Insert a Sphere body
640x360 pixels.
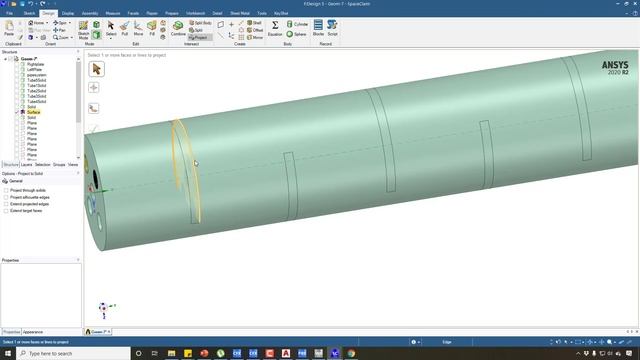(x=296, y=34)
